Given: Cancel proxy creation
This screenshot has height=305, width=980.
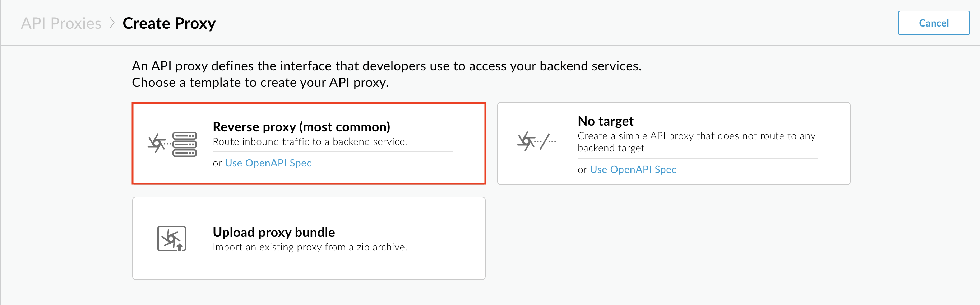Looking at the screenshot, I should (x=933, y=23).
